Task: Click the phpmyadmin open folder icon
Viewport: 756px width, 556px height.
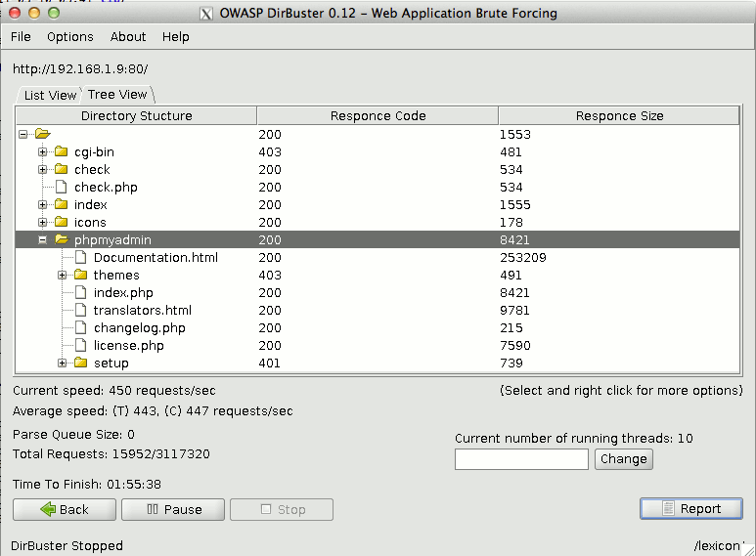Action: coord(61,240)
